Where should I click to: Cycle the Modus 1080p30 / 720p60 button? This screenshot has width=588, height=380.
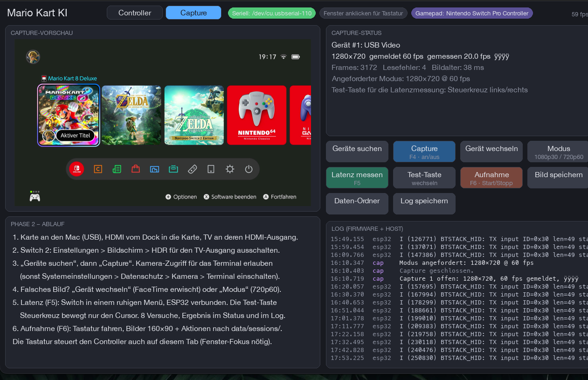click(559, 152)
